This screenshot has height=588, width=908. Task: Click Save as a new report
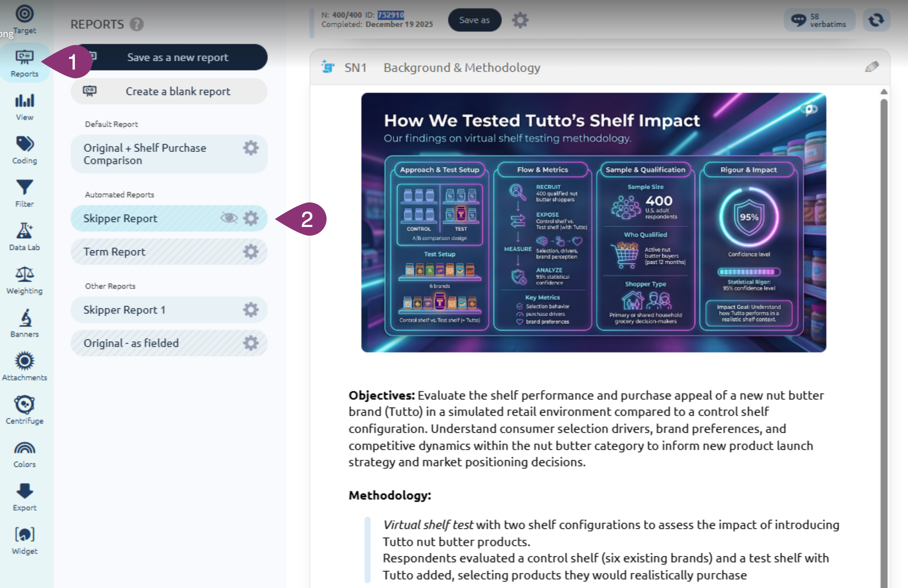(x=169, y=57)
